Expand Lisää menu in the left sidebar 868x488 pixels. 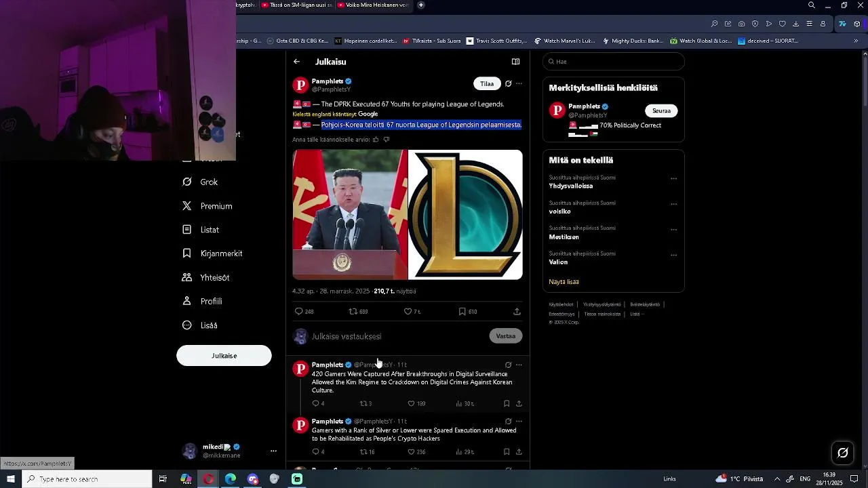pos(200,325)
